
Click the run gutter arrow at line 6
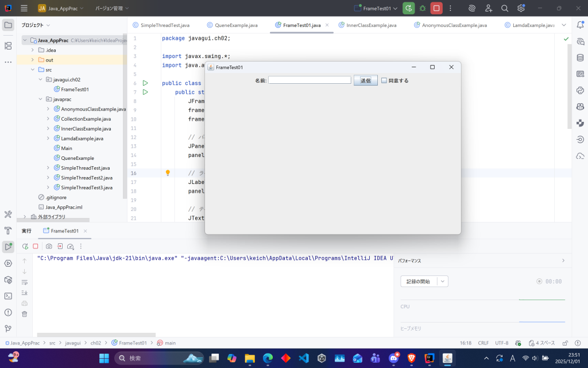click(x=145, y=83)
